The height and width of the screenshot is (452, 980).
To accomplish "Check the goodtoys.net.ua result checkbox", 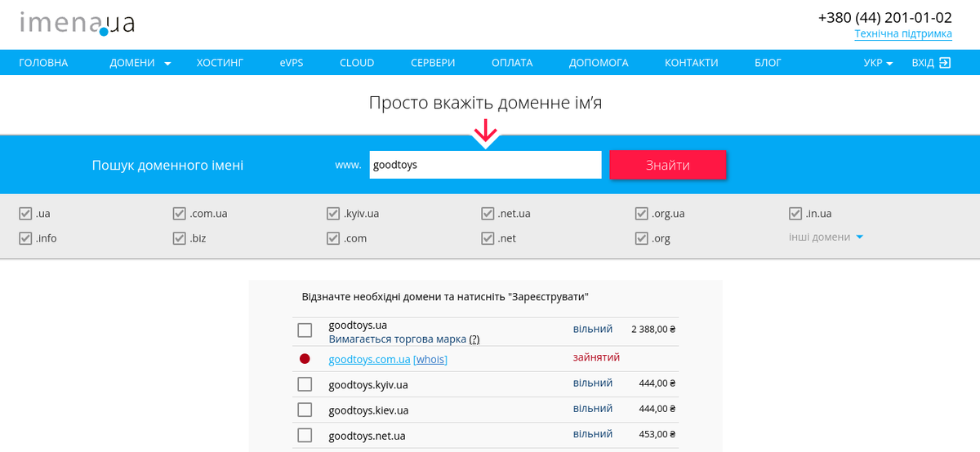I will pos(305,435).
